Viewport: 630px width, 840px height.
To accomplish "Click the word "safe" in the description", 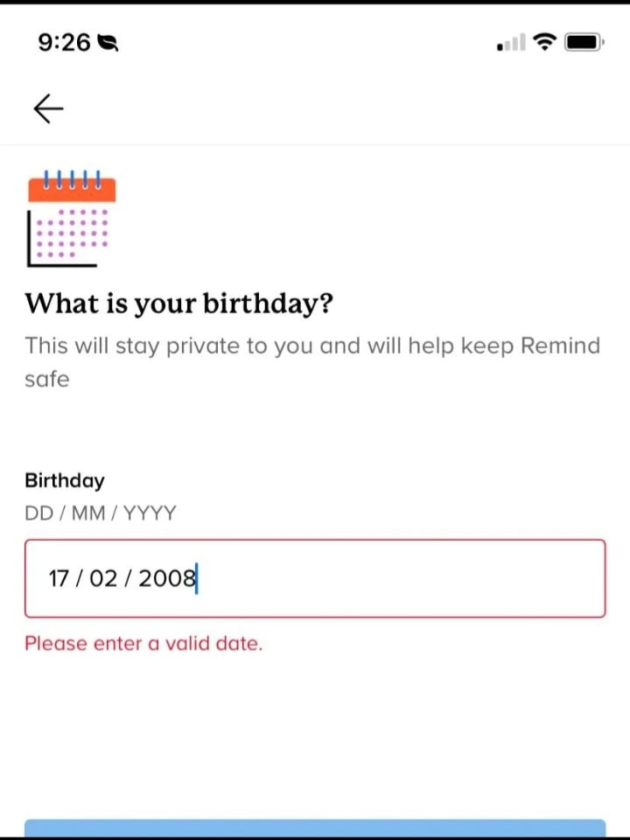I will pyautogui.click(x=46, y=379).
